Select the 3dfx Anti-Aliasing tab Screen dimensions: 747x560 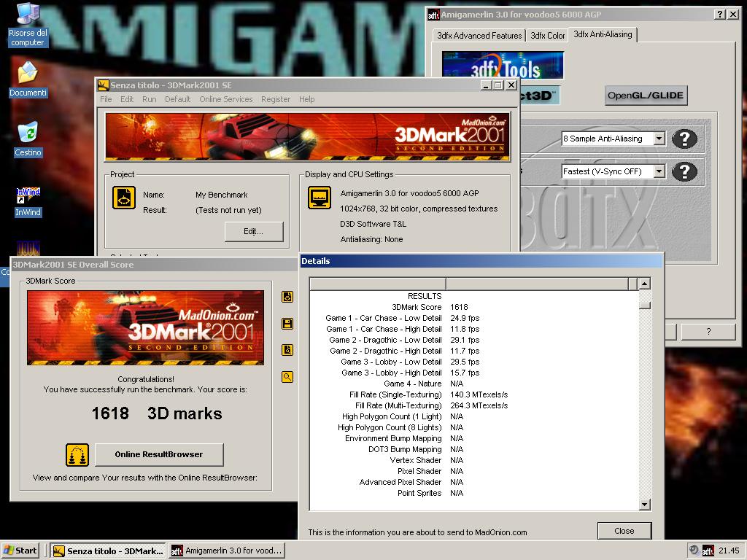[x=603, y=34]
